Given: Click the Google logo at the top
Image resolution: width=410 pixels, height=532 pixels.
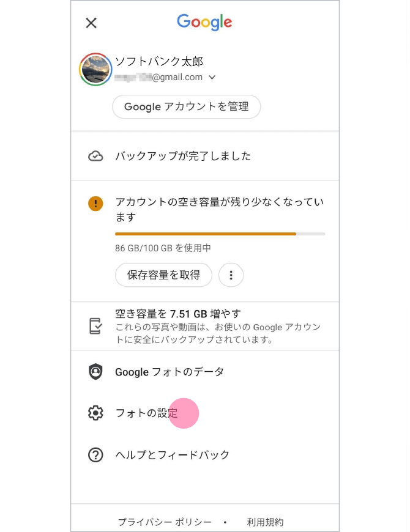Looking at the screenshot, I should [x=204, y=23].
